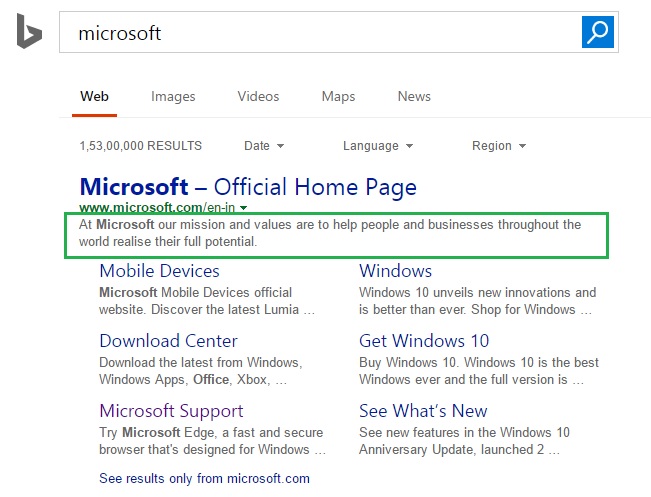
Task: Click the arrow next to www.microsoft.com/en-in
Action: click(x=244, y=208)
